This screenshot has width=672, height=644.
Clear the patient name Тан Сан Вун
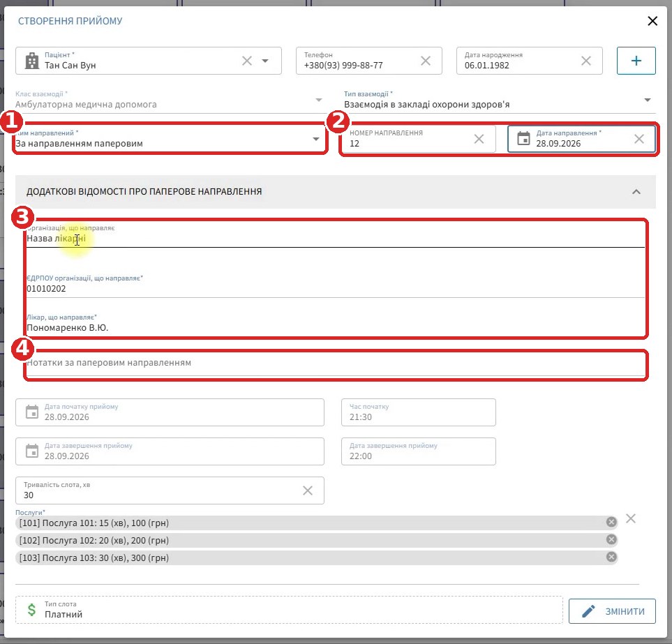pyautogui.click(x=247, y=61)
